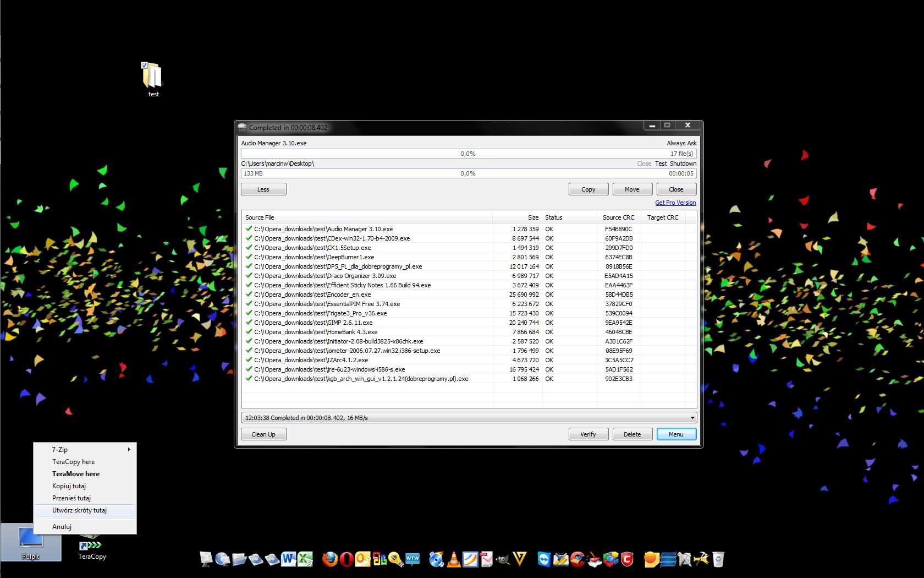Open the blue stacked layers icon in the dock
The image size is (924, 578).
[x=668, y=559]
